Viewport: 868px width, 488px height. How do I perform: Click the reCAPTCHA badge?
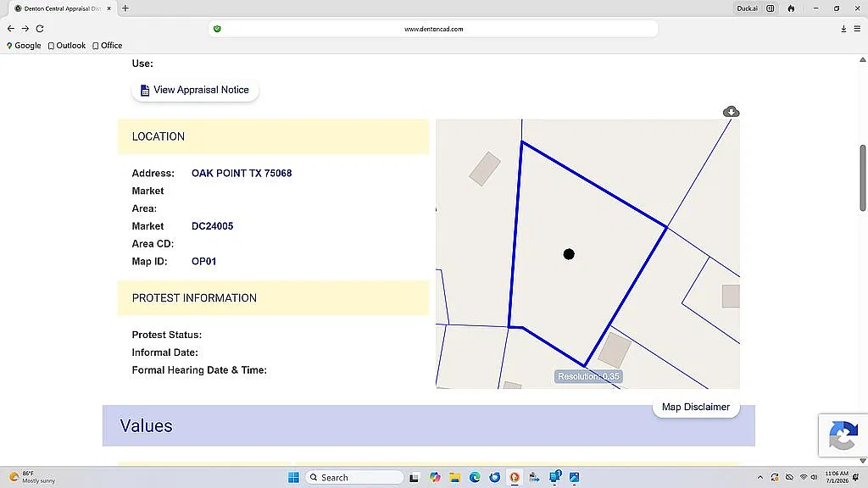(843, 435)
